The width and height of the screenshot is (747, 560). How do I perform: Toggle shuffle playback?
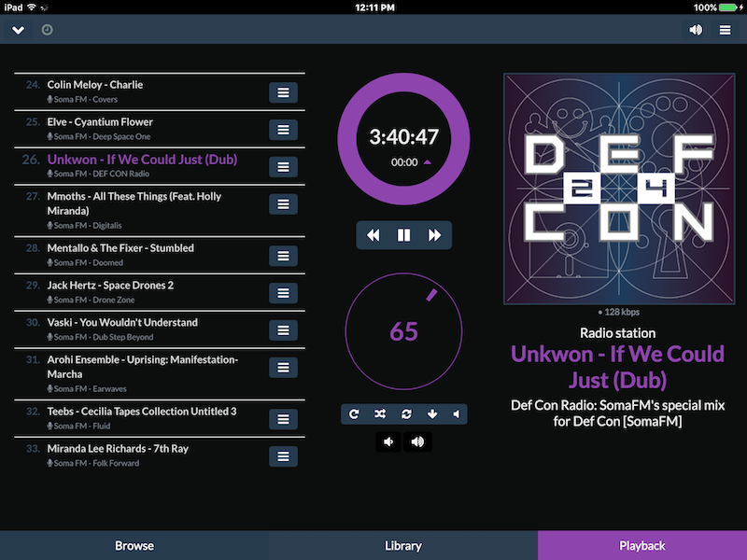click(380, 414)
